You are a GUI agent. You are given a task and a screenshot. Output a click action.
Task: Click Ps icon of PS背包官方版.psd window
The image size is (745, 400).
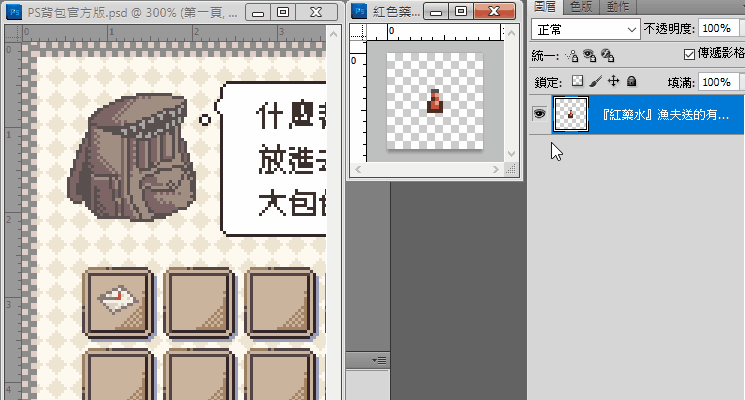[15, 12]
